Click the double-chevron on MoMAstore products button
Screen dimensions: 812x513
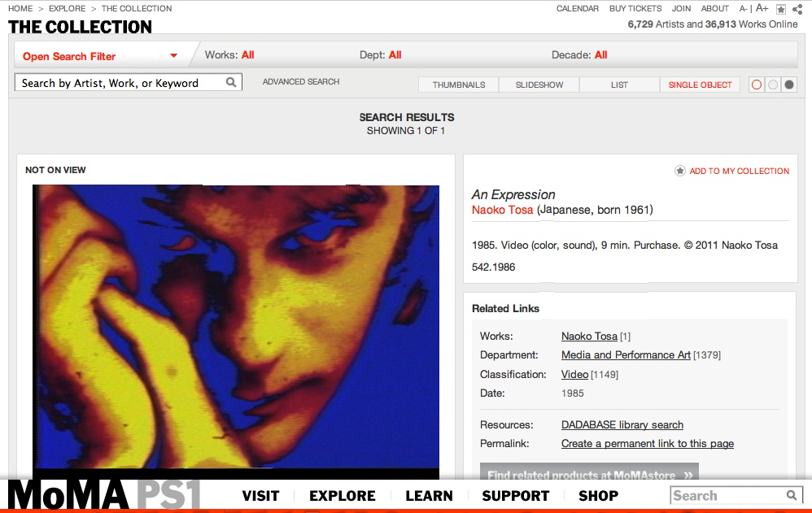[x=688, y=475]
